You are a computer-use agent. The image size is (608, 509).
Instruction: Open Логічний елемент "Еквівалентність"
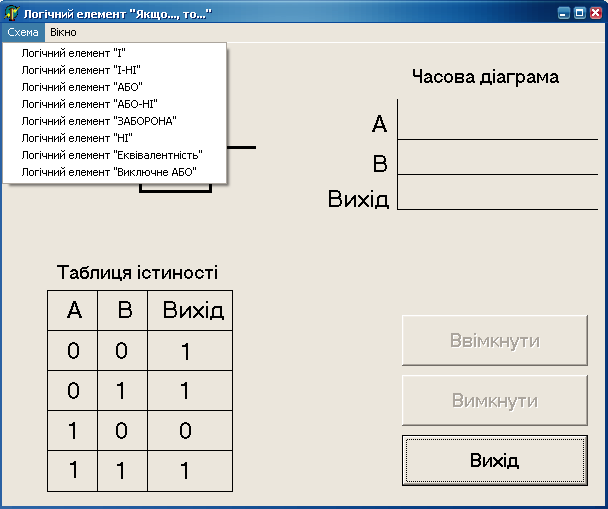114,155
